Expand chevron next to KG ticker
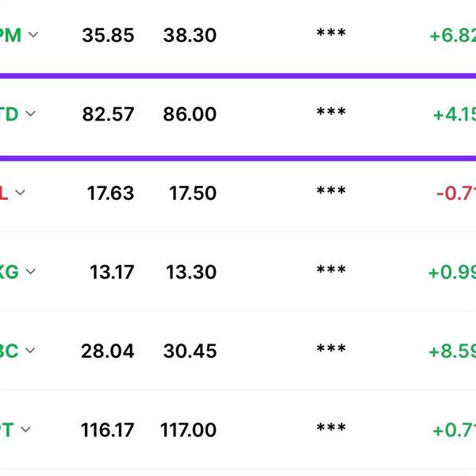Viewport: 476px width, 476px height. click(31, 271)
